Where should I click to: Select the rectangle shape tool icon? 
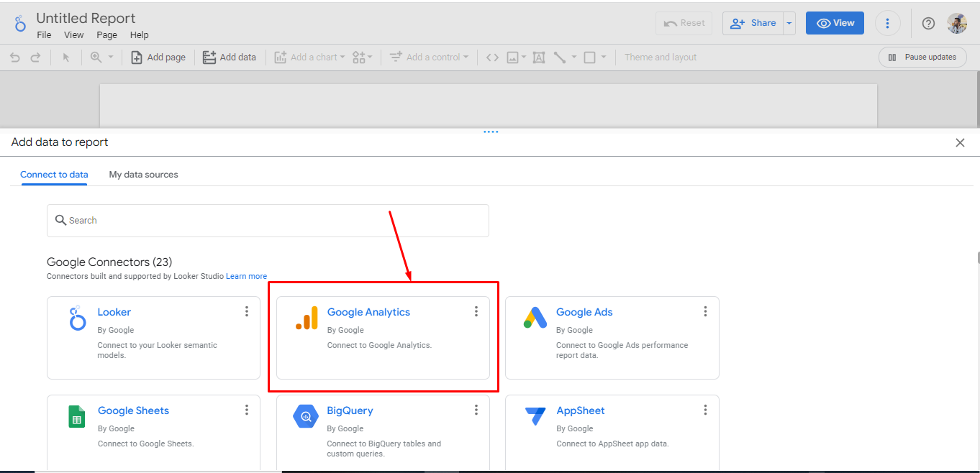click(589, 58)
